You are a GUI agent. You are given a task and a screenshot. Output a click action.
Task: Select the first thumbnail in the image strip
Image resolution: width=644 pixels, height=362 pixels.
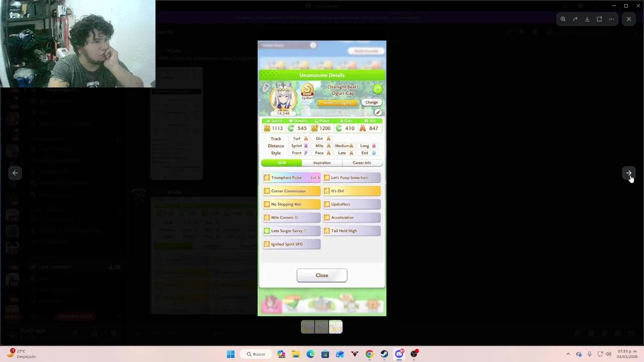click(307, 327)
